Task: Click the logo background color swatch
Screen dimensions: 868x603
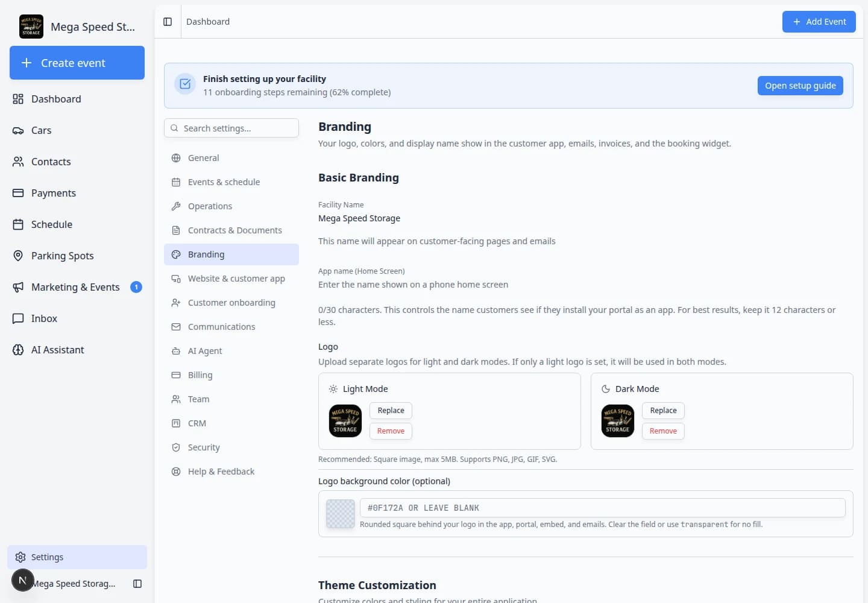Action: pos(341,514)
